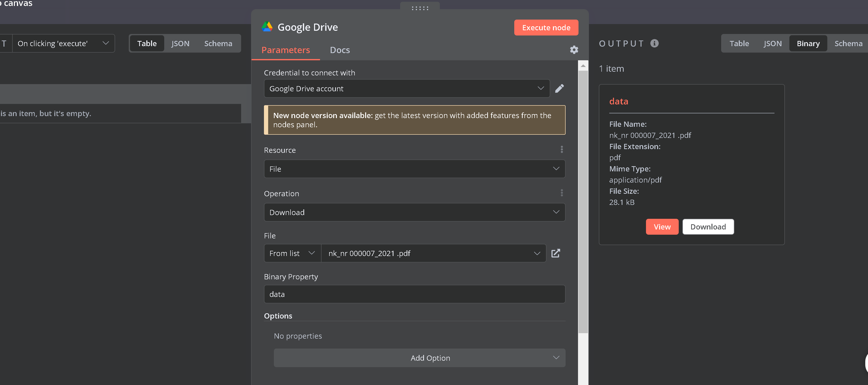Switch output view to Table
The height and width of the screenshot is (385, 868).
tap(739, 43)
